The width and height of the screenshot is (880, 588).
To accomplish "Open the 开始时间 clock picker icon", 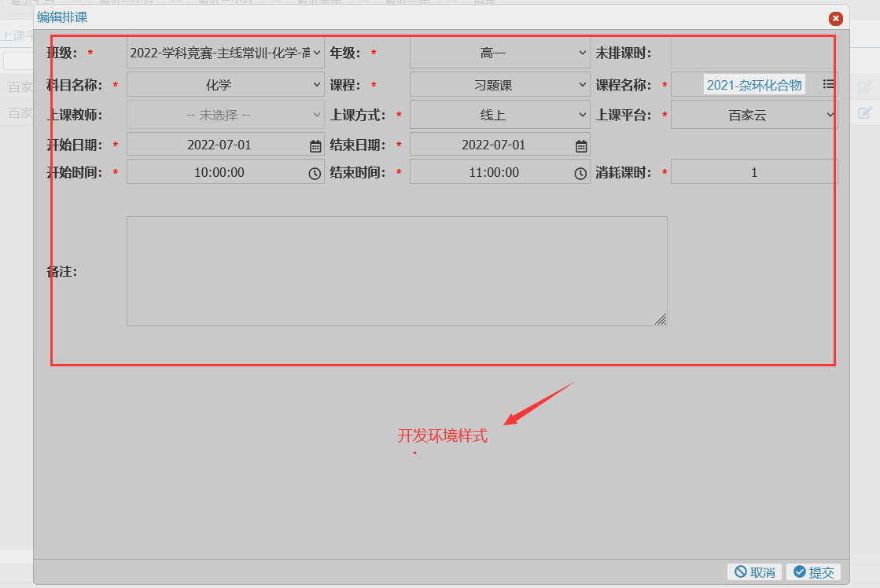I will tap(315, 171).
